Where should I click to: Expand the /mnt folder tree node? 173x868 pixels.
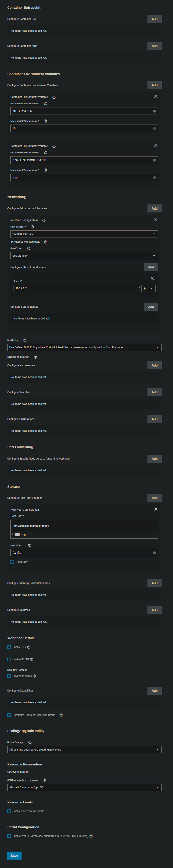(x=13, y=534)
